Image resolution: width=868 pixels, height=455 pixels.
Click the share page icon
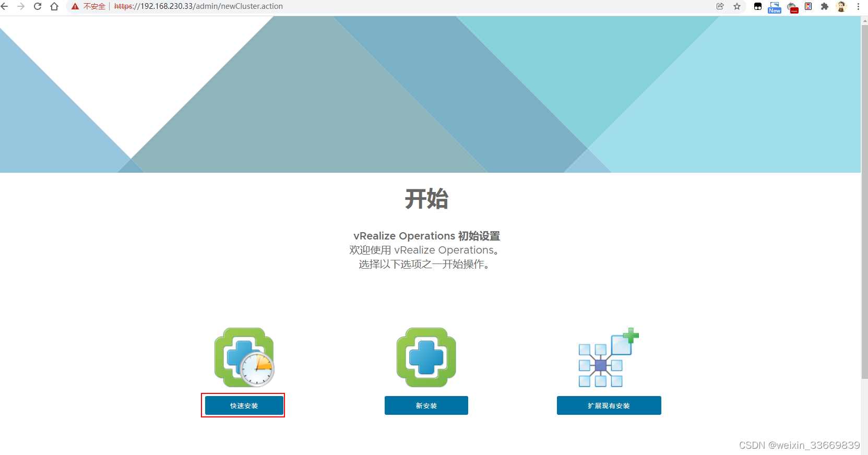click(720, 6)
